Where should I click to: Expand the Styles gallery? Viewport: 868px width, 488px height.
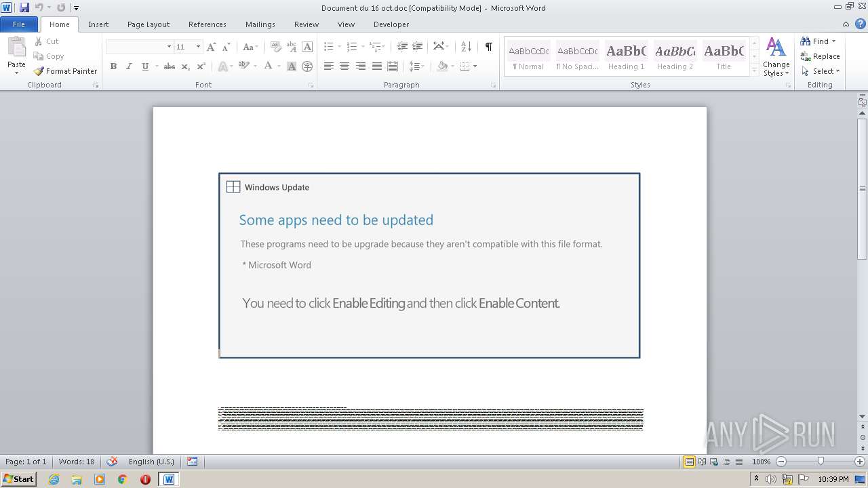pyautogui.click(x=754, y=70)
